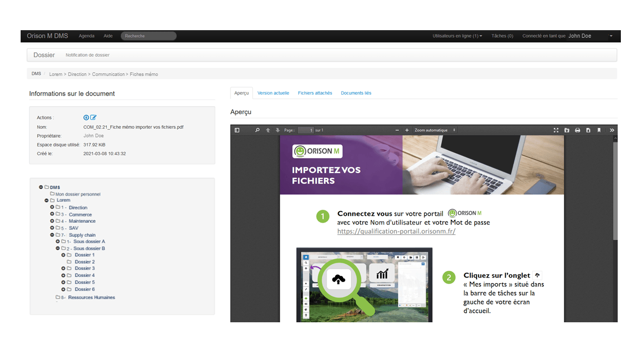Click the folder icon beside Ressources Humaines
This screenshot has width=644, height=362.
[58, 297]
